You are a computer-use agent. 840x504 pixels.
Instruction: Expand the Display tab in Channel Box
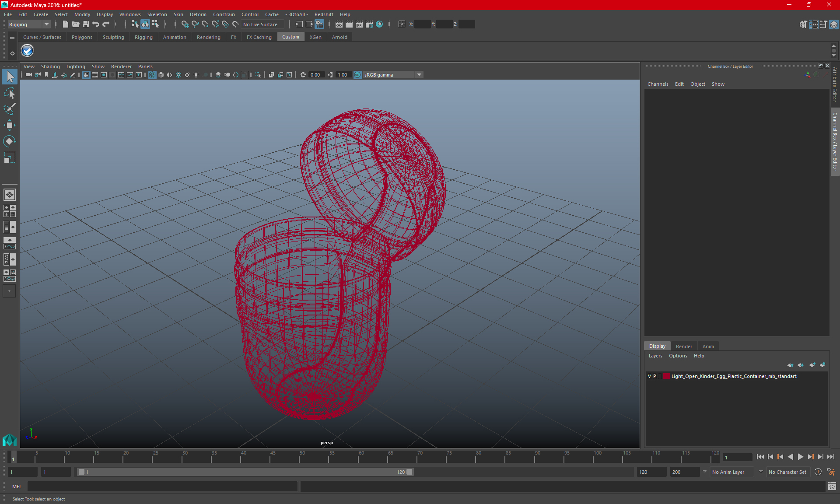pos(657,346)
